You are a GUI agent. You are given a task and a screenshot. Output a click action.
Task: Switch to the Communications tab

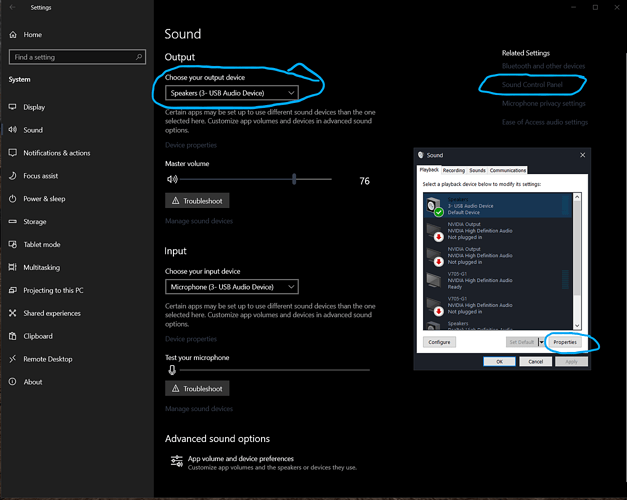tap(508, 170)
